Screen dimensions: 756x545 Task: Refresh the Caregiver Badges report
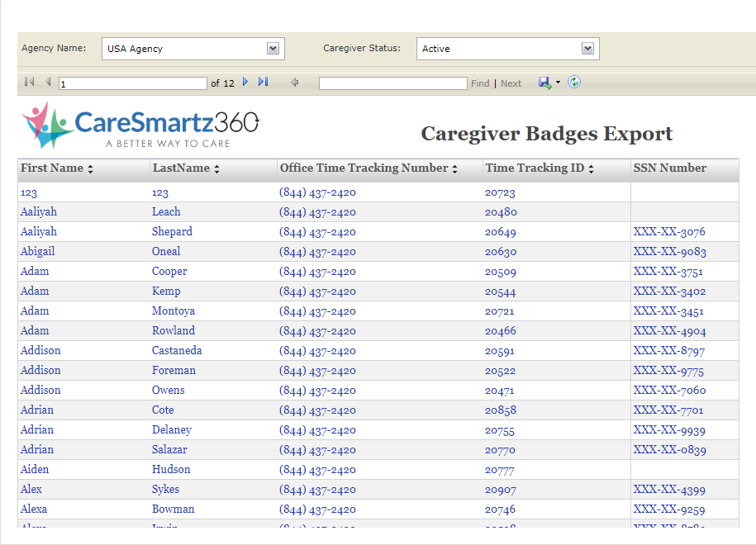click(x=574, y=83)
